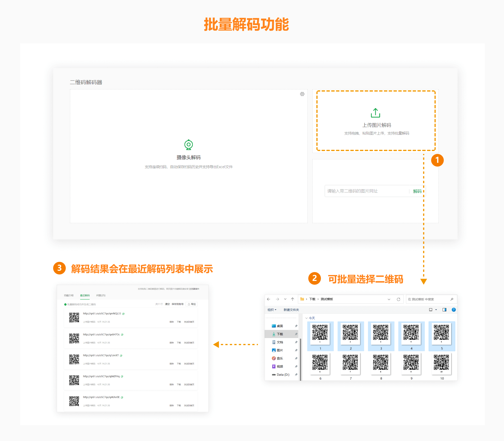
Task: Collapse the 今天 file group
Action: tap(306, 318)
